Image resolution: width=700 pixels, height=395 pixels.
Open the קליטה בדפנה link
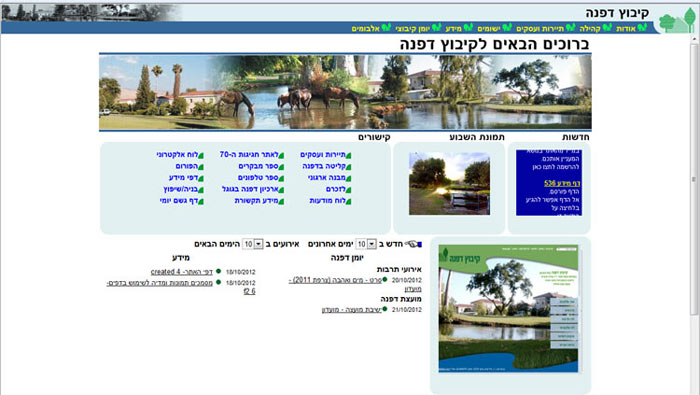[324, 166]
